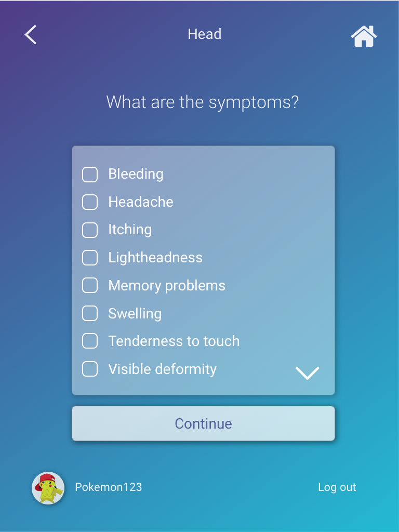Screen dimensions: 399x532
Task: Click the Continue button
Action: [203, 423]
